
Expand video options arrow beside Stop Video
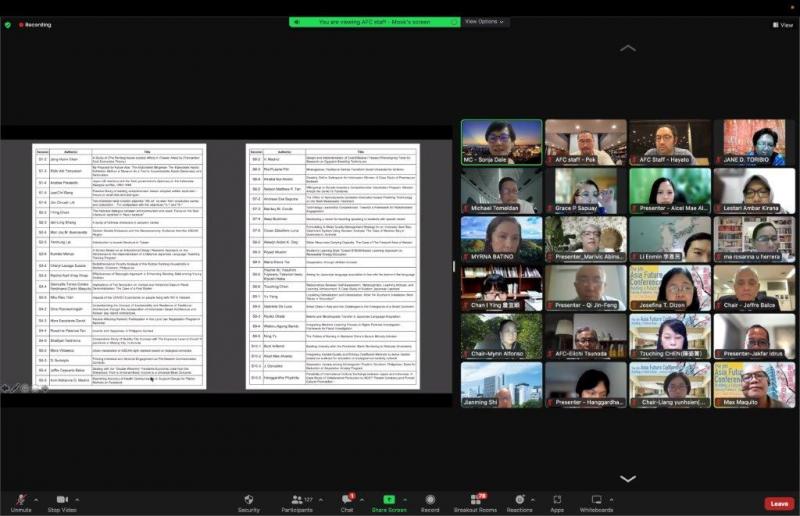(x=82, y=498)
